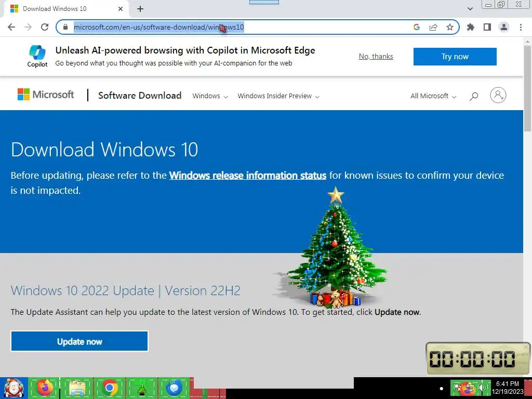View site information via lock icon
This screenshot has height=399, width=532.
click(x=65, y=27)
